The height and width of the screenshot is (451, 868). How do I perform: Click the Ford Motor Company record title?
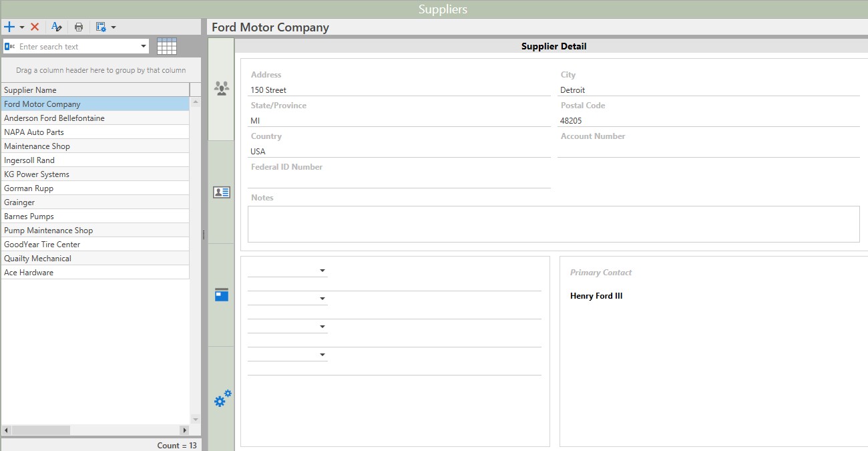point(270,27)
